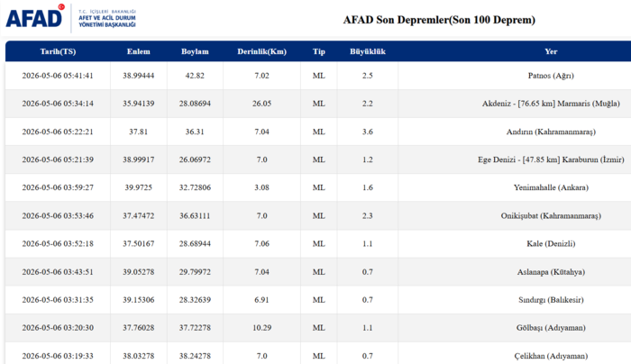Select date 2026-05-06 03:52:18
This screenshot has width=631, height=364.
pyautogui.click(x=58, y=244)
